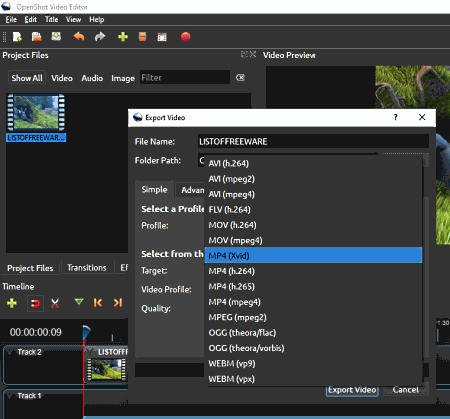
Task: Choose MOV (h.264) target format
Action: tap(313, 225)
